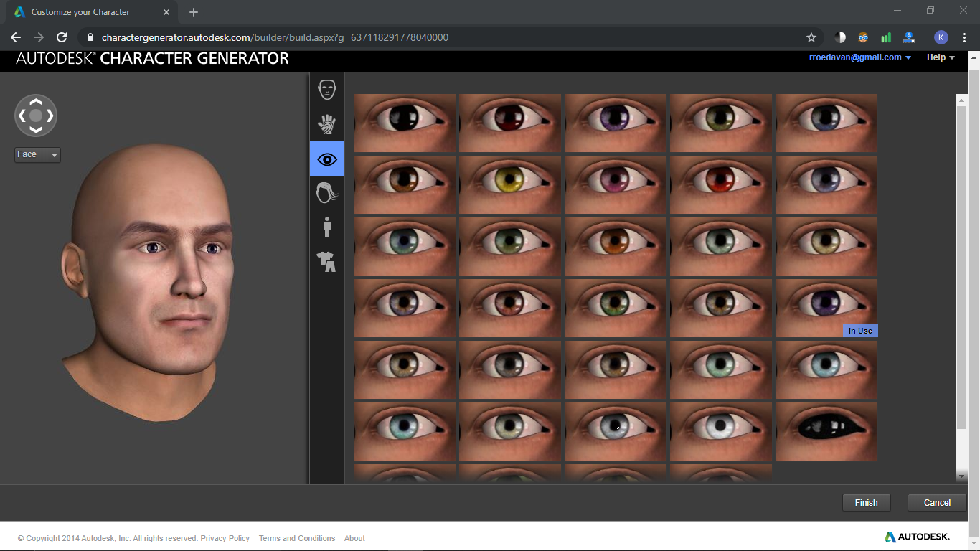Open the Chrome browser menu
This screenshot has height=551, width=980.
click(x=965, y=37)
